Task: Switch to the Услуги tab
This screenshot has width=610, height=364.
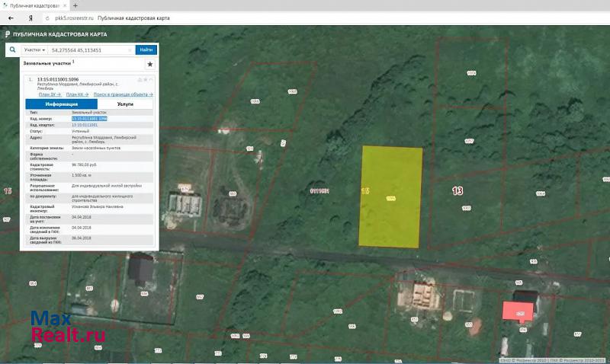Action: coord(126,104)
